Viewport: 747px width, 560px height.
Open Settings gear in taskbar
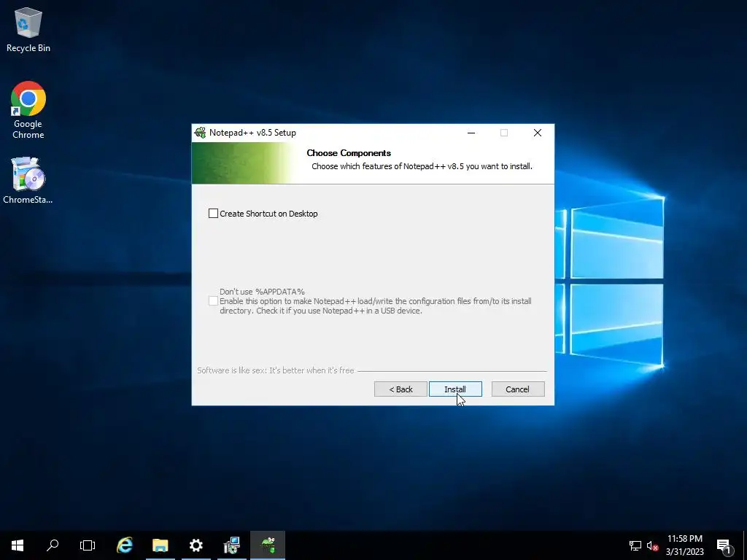(x=196, y=545)
